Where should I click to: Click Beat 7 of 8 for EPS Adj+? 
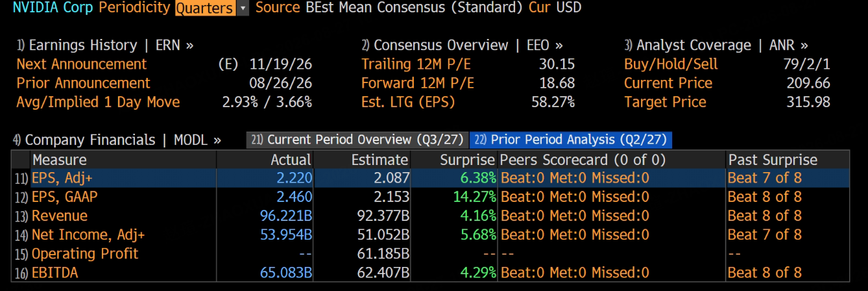coord(765,178)
